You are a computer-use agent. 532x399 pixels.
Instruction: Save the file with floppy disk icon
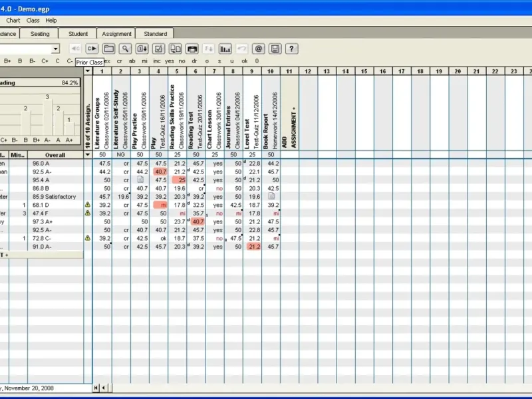[275, 49]
